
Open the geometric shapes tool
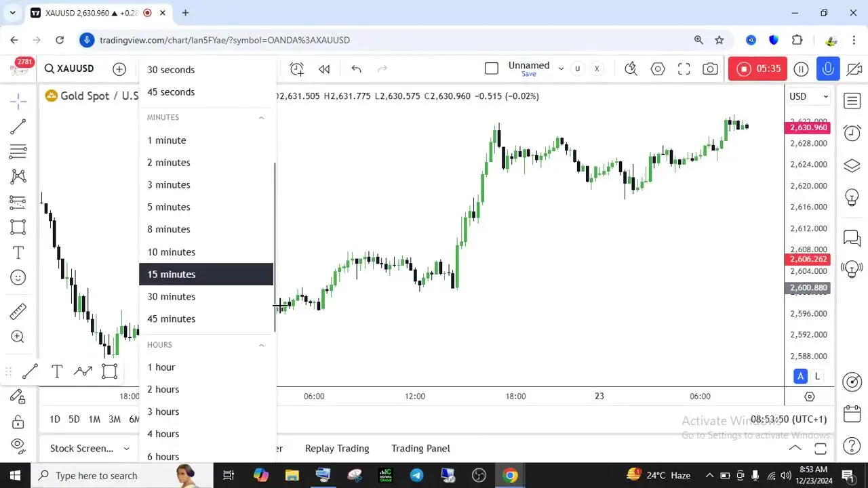coord(18,227)
